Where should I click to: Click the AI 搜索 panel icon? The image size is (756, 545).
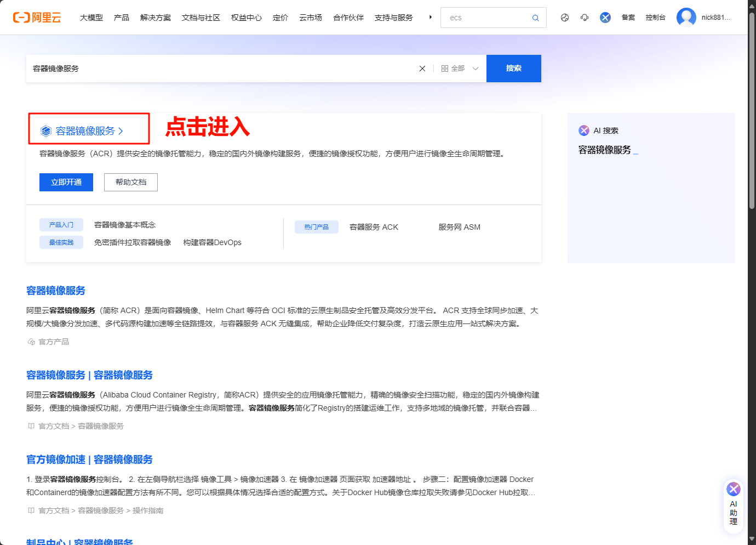(x=584, y=130)
